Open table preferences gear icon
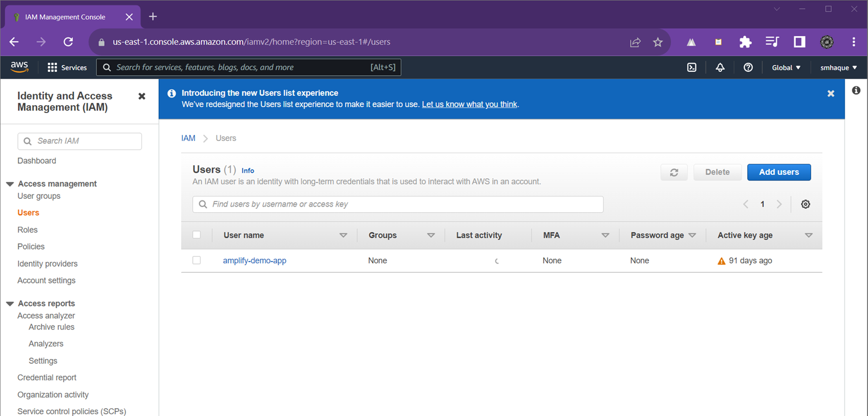The image size is (868, 416). [x=805, y=204]
